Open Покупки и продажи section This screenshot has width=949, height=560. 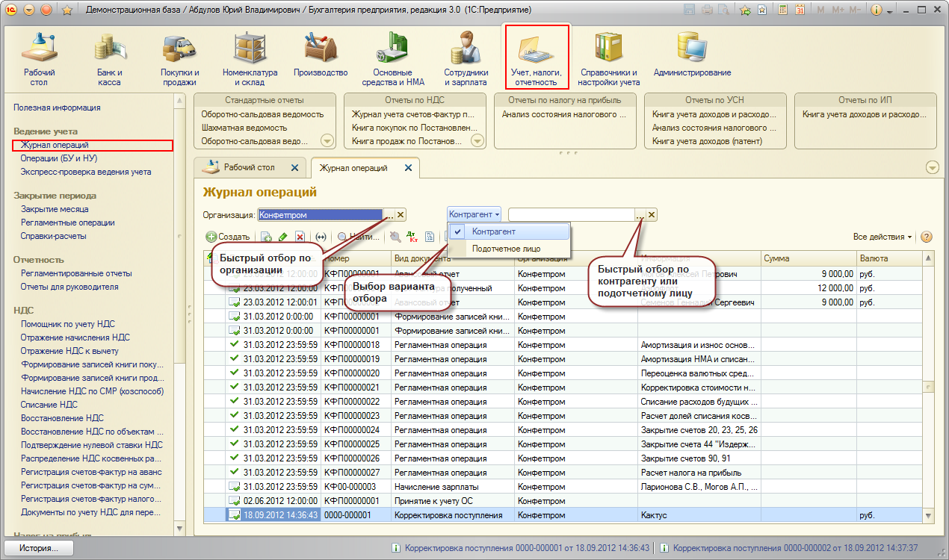point(179,58)
